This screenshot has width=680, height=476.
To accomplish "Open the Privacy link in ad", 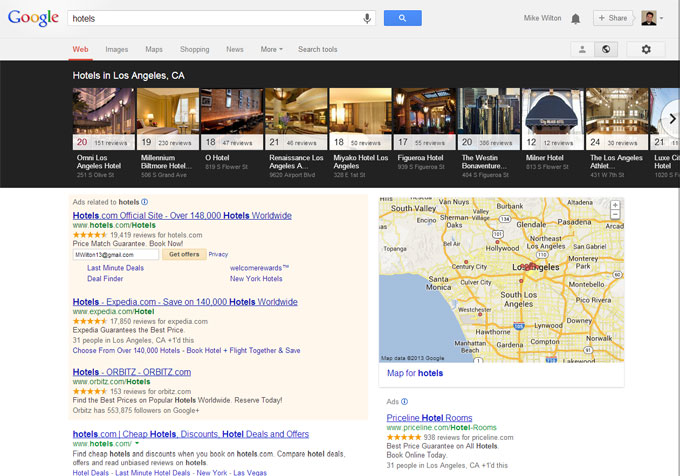I will (x=218, y=254).
